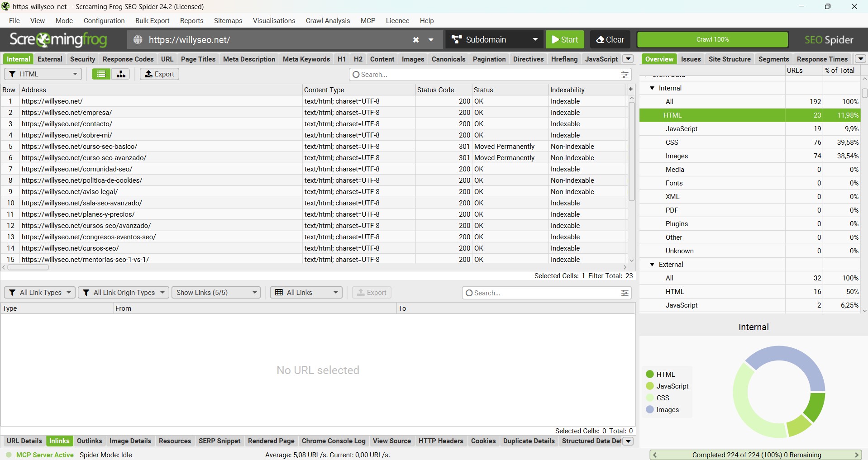
Task: Click the globe icon in URL bar
Action: (x=138, y=40)
